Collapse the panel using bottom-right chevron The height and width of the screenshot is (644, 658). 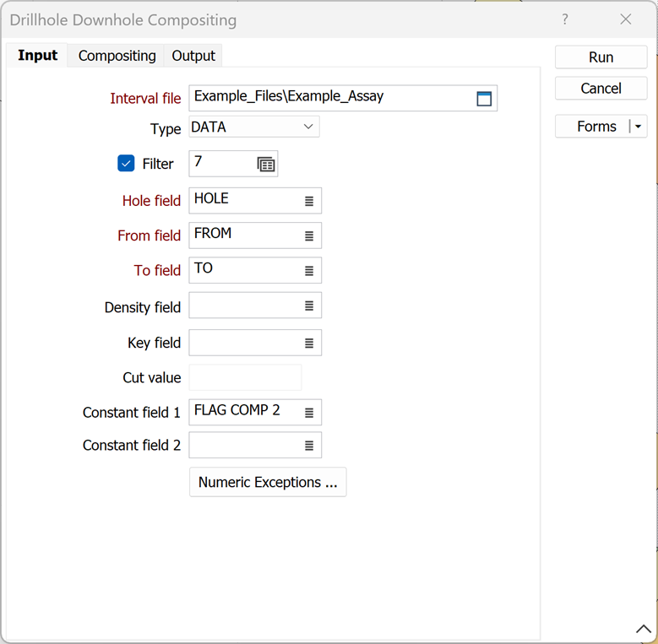tap(641, 629)
